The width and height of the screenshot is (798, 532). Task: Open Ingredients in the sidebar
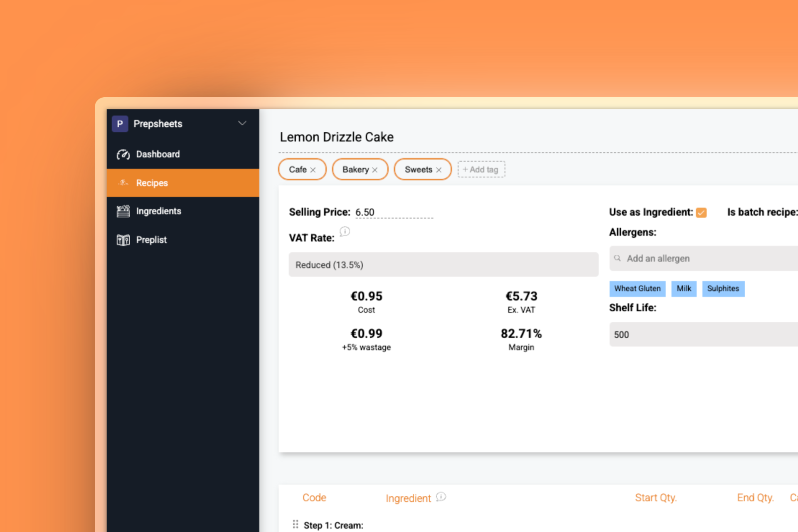(183, 211)
